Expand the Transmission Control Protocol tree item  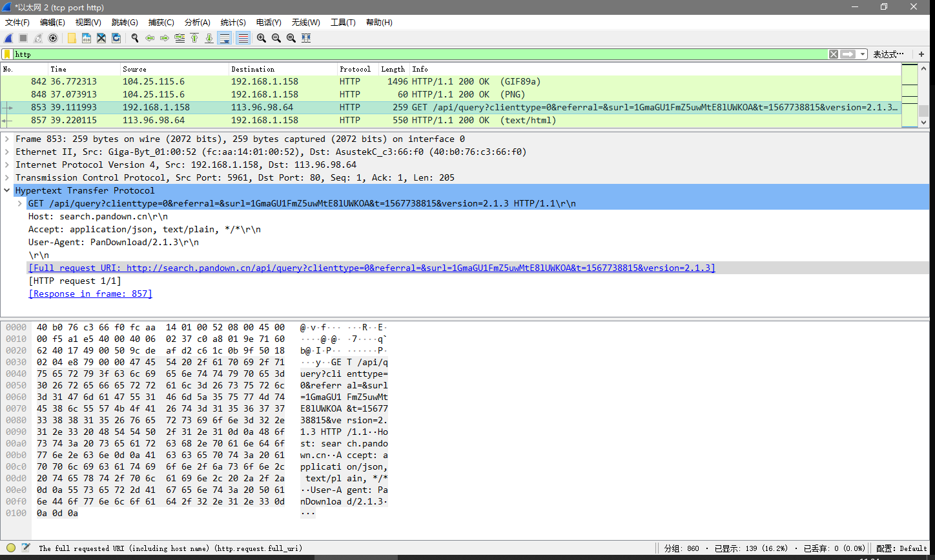(x=6, y=177)
